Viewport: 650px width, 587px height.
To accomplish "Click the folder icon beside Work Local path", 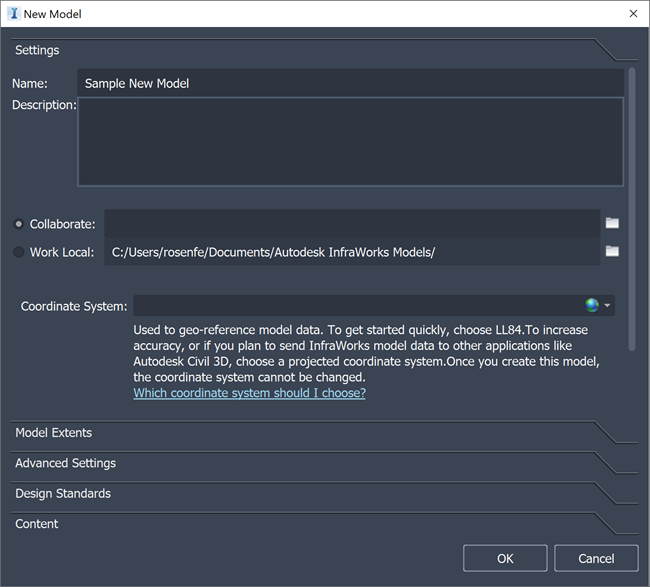I will click(612, 251).
